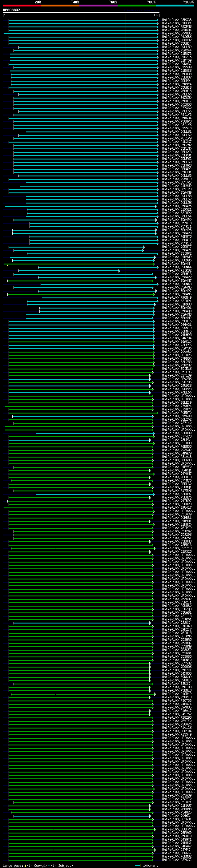Click the UniRef100_C5LZN2 label
Screen dimensions: 197x868
point(176,145)
